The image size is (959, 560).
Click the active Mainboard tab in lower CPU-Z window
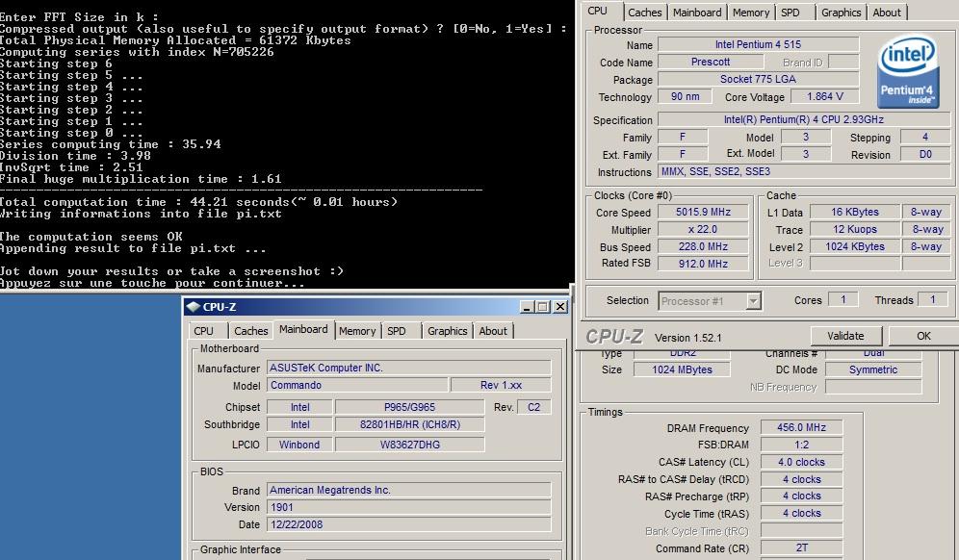pos(303,329)
